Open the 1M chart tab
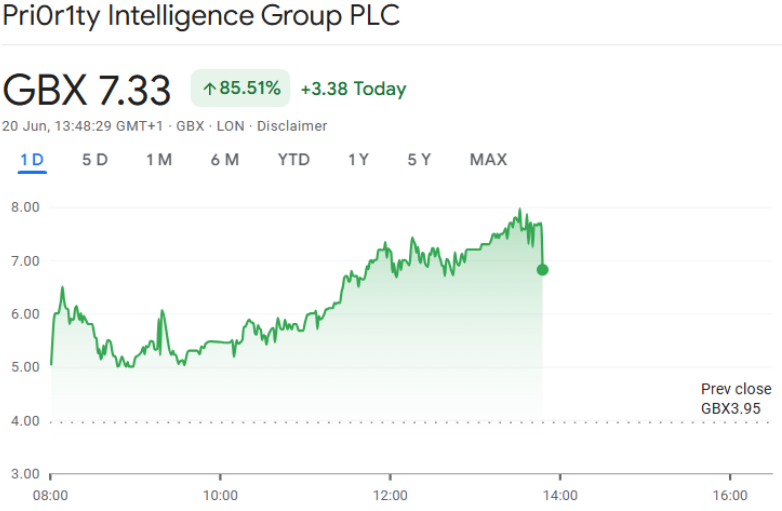This screenshot has height=511, width=782. (x=158, y=160)
